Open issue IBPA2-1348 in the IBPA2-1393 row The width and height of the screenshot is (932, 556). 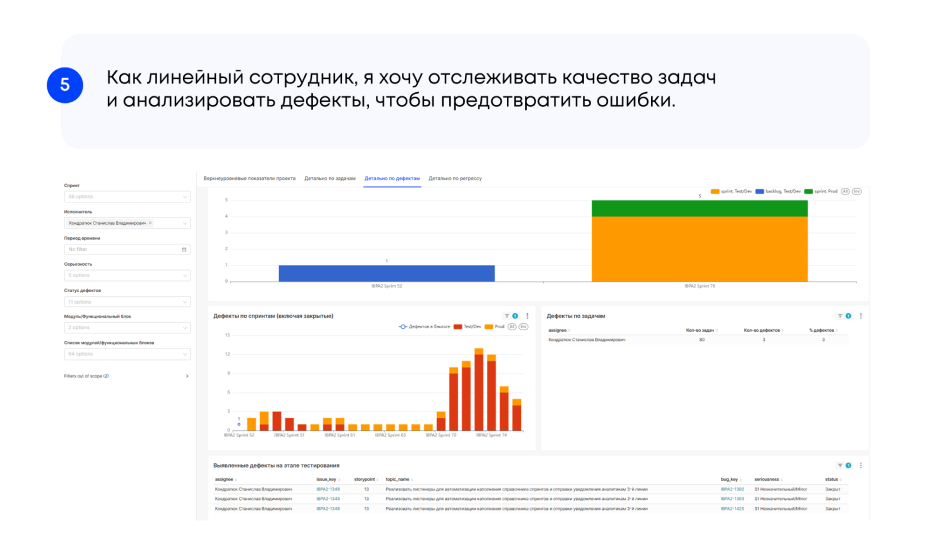pyautogui.click(x=328, y=499)
